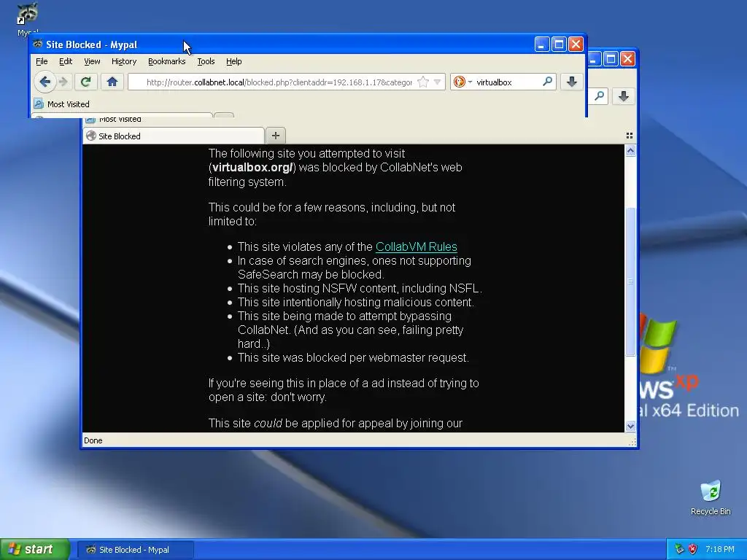
Task: Click the network tray icon
Action: click(679, 549)
